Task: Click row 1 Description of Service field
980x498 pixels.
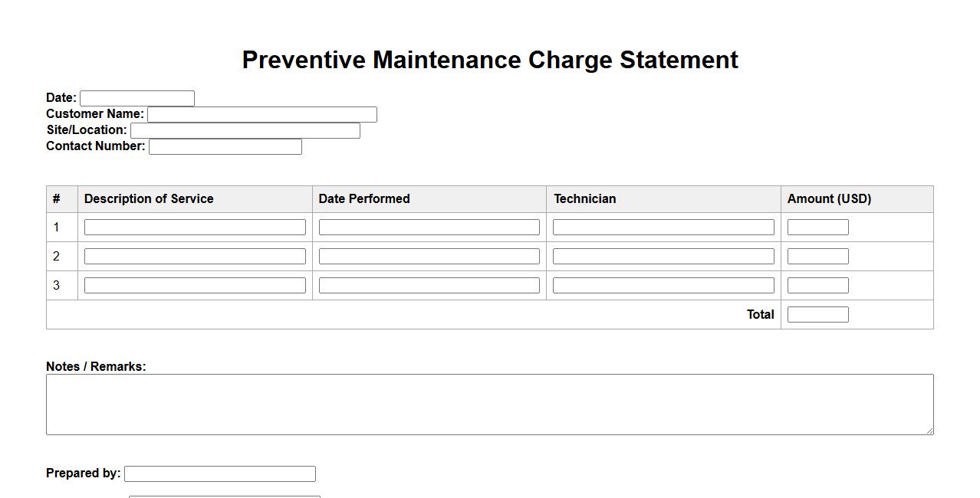Action: pos(195,228)
